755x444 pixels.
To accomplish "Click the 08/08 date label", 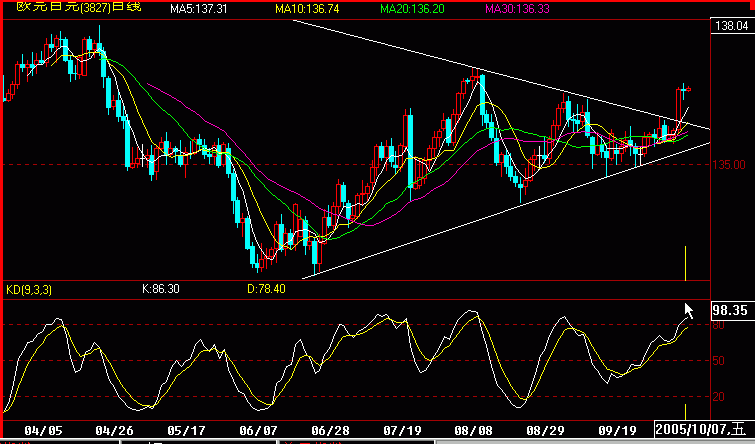I will 473,430.
